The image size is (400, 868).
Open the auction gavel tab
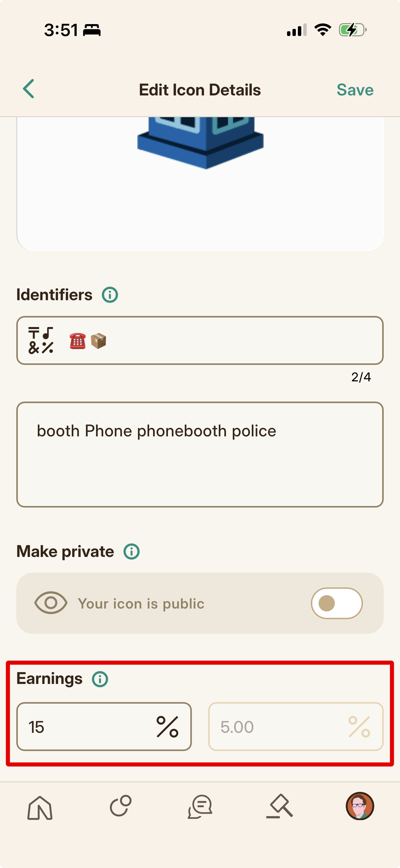[x=280, y=806]
